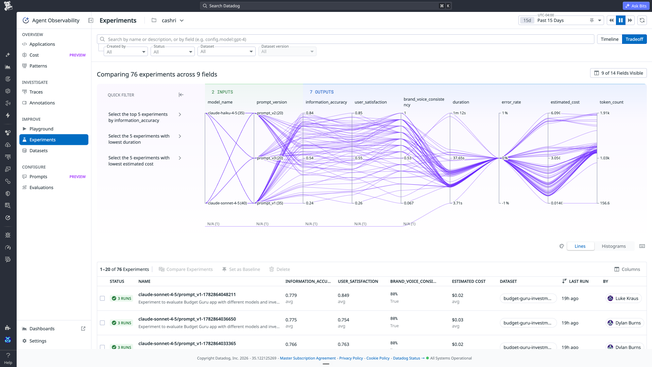This screenshot has height=367, width=652.
Task: Click the 9 of 14 Fields Visible button
Action: click(618, 73)
